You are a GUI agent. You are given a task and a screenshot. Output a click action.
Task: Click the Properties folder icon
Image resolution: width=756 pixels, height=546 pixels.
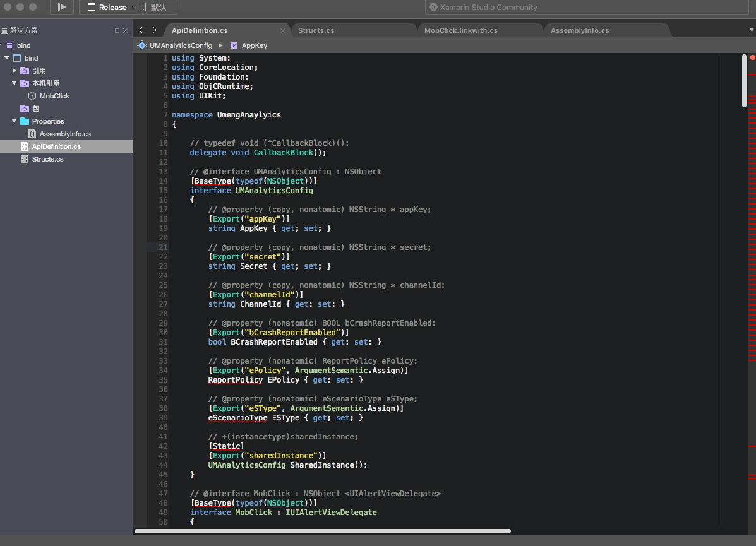coord(25,121)
